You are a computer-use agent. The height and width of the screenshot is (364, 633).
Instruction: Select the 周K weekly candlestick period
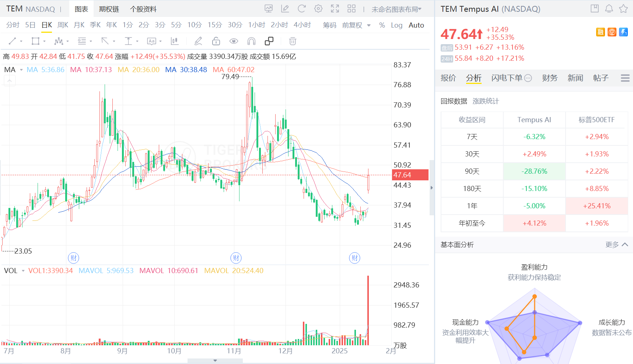click(63, 25)
